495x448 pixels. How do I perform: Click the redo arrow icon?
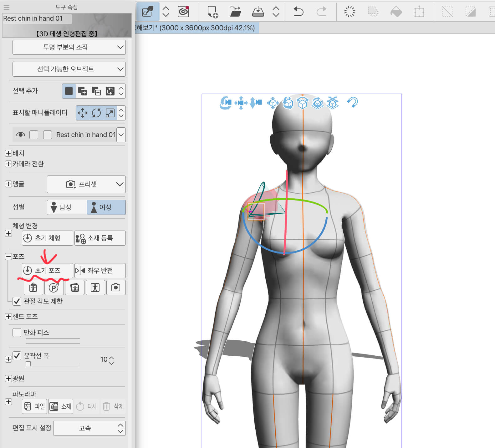(321, 12)
